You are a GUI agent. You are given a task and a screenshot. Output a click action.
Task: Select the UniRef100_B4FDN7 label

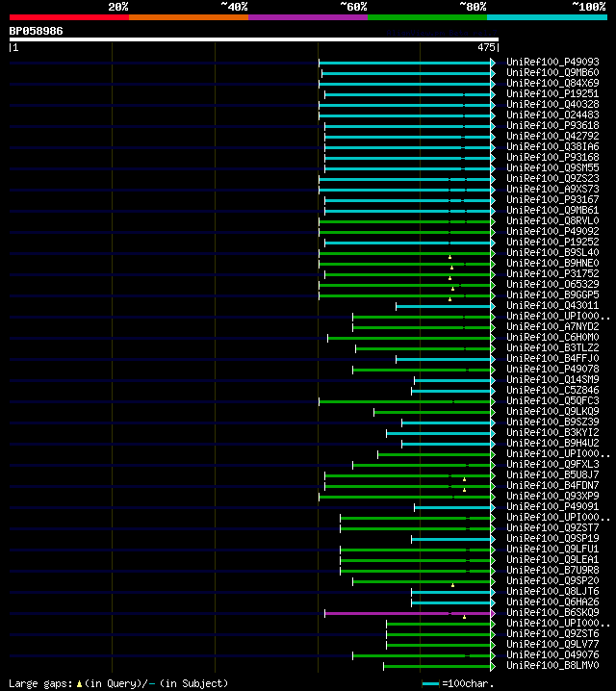coord(552,485)
